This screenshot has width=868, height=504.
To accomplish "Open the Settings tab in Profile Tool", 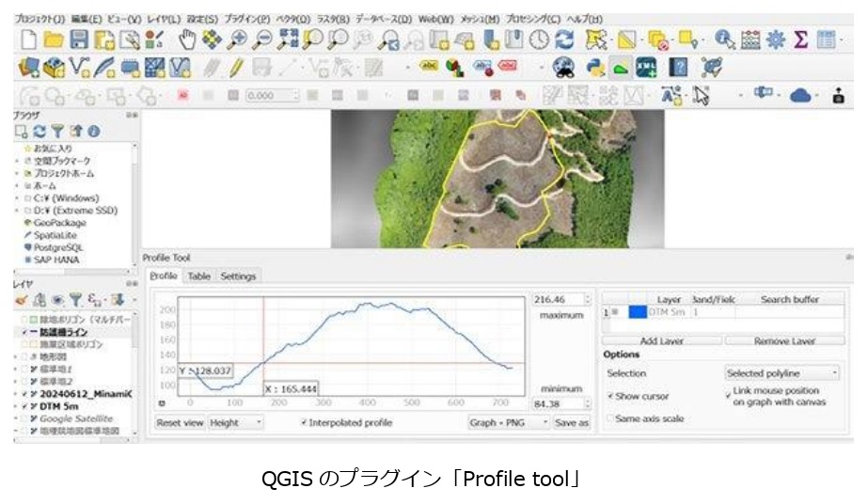I will 237,276.
